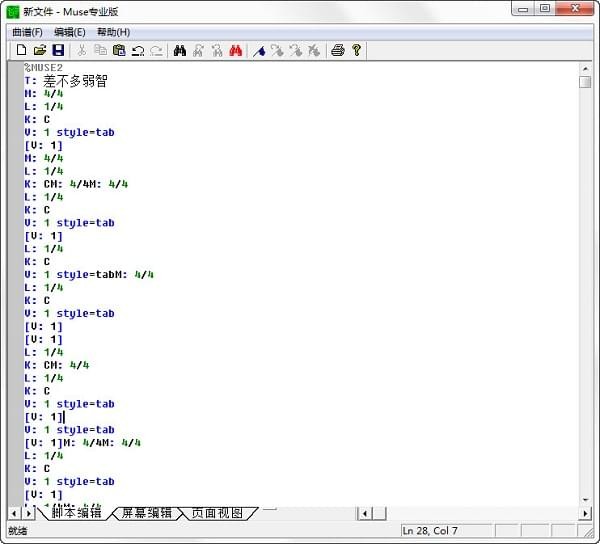Image resolution: width=600 pixels, height=544 pixels.
Task: Click the Print icon in the toolbar
Action: coord(338,50)
